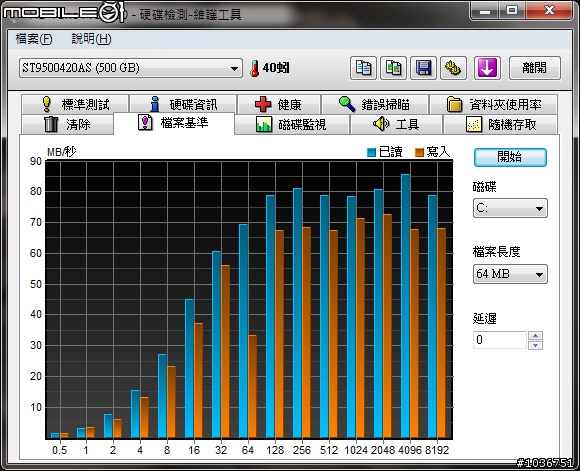Click the save screenshot floppy disk icon
580x471 pixels.
tap(424, 68)
